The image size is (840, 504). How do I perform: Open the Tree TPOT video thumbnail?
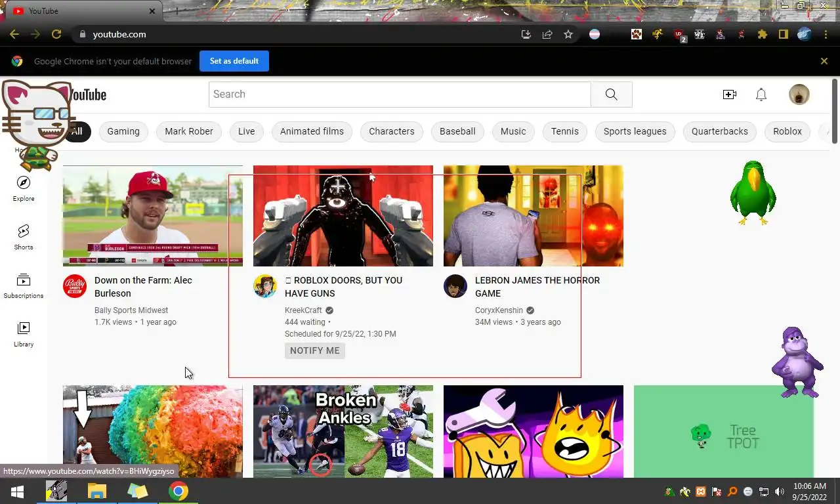pos(724,431)
